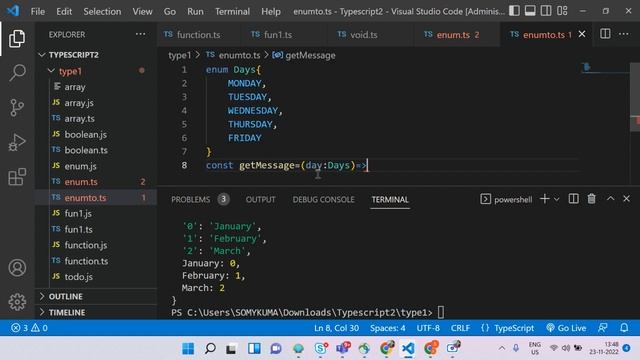Click the getMessage breadcrumb item

304,55
